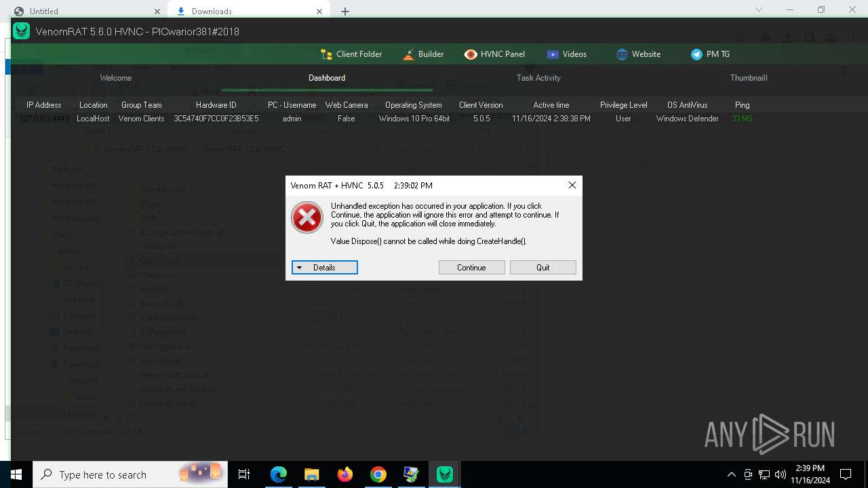868x488 pixels.
Task: Click Continue in the error dialog
Action: pos(471,268)
